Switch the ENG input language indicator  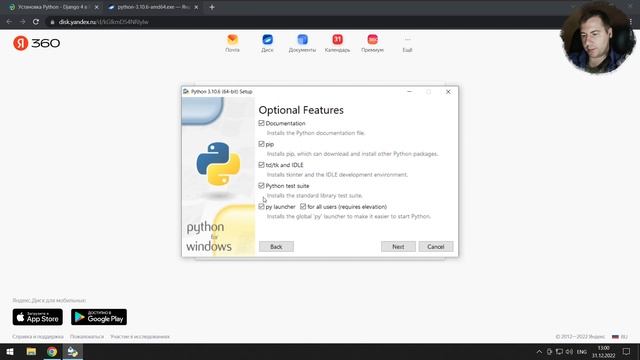tap(582, 352)
